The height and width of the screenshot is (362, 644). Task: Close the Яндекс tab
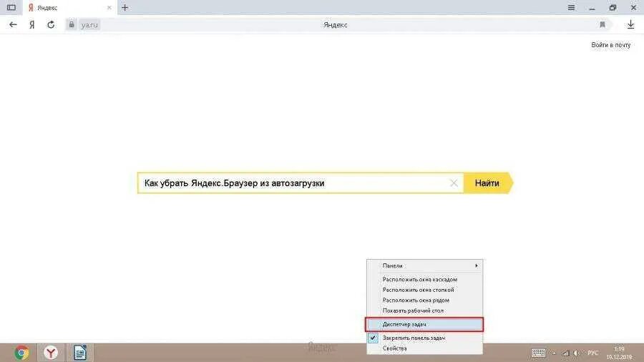pos(109,8)
